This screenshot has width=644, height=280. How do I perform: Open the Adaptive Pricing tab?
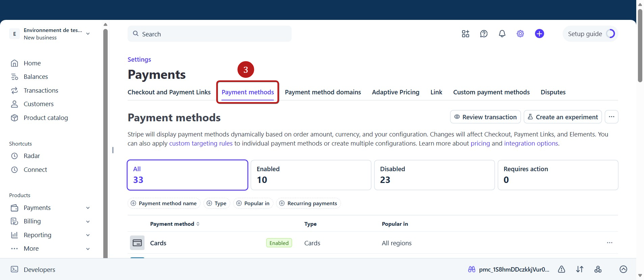pos(396,92)
